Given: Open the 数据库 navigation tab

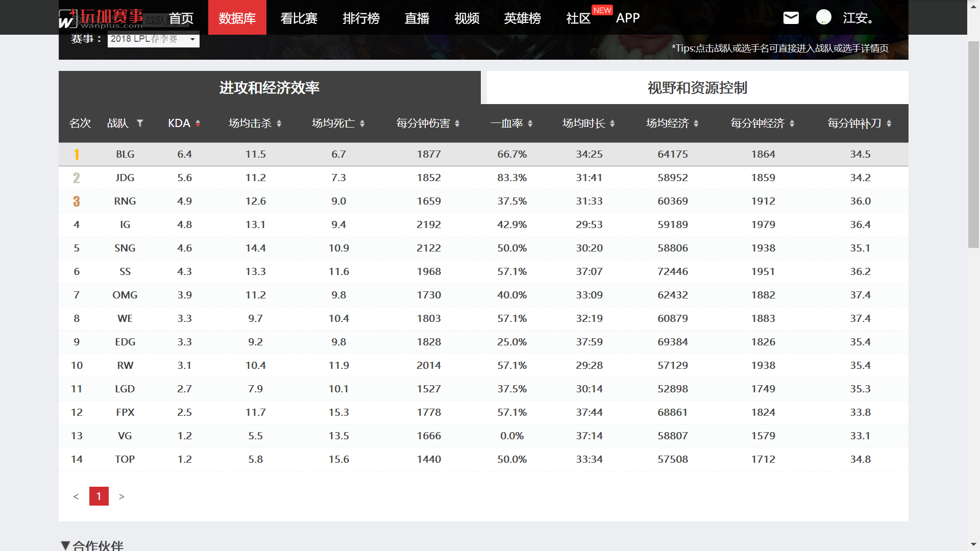Looking at the screenshot, I should pyautogui.click(x=237, y=17).
